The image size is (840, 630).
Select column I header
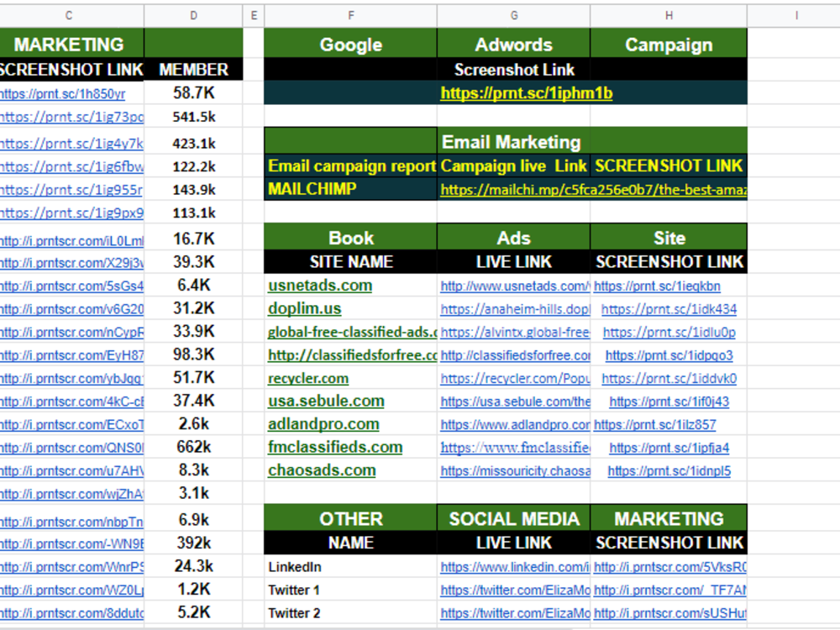796,15
